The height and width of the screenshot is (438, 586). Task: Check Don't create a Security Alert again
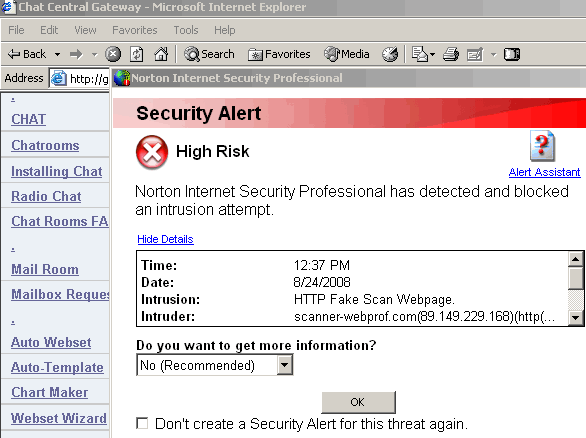[142, 423]
